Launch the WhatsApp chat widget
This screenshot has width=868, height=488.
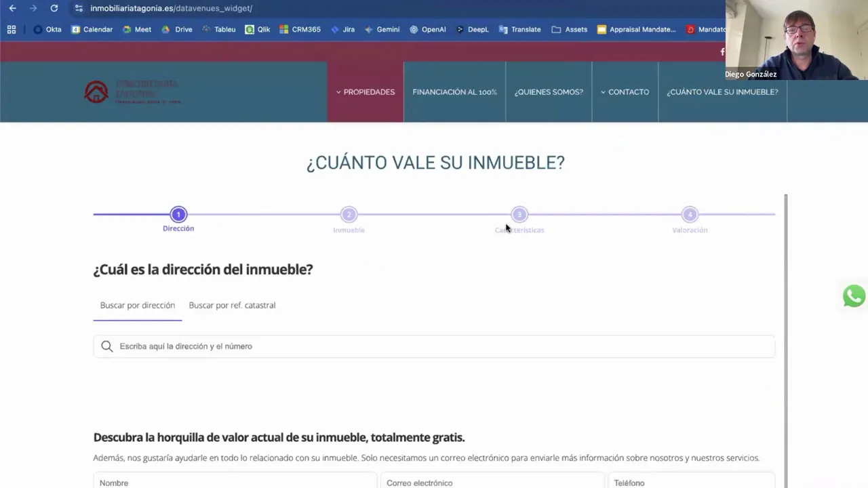coord(853,296)
